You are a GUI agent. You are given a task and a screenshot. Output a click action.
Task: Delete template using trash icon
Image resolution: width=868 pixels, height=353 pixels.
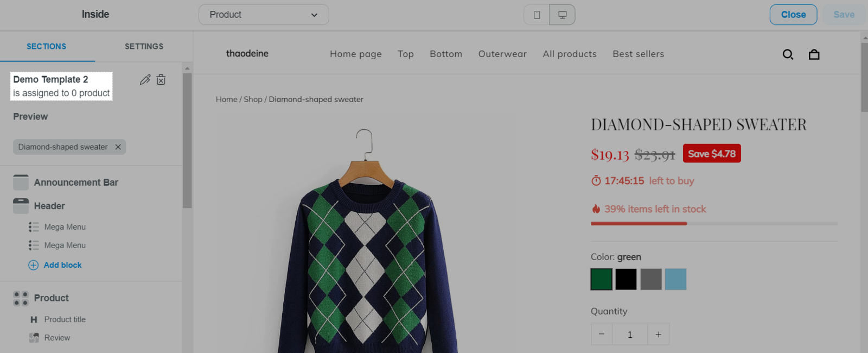161,80
